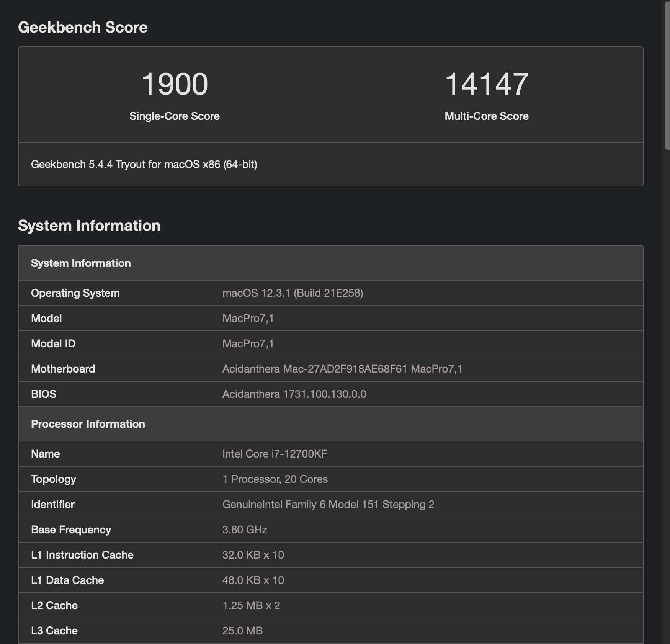
Task: Click the System Information table header
Action: [x=331, y=263]
